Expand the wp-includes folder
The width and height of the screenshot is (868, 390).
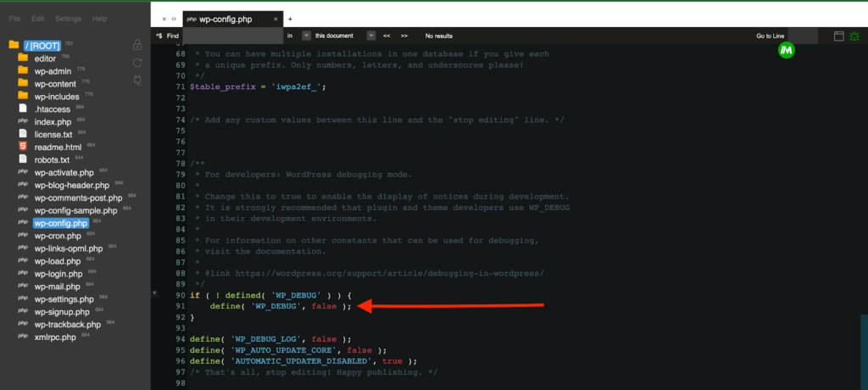pos(57,97)
